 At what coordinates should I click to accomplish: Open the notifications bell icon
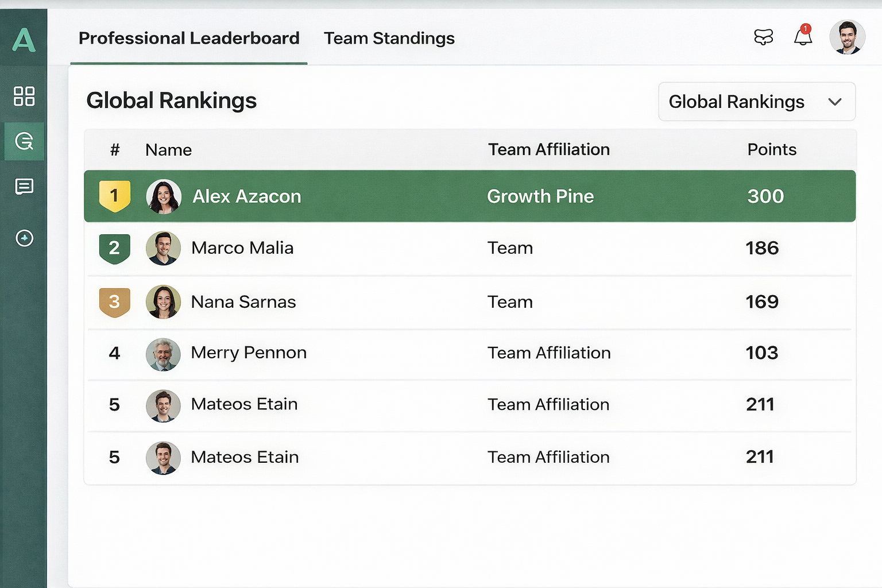tap(803, 37)
